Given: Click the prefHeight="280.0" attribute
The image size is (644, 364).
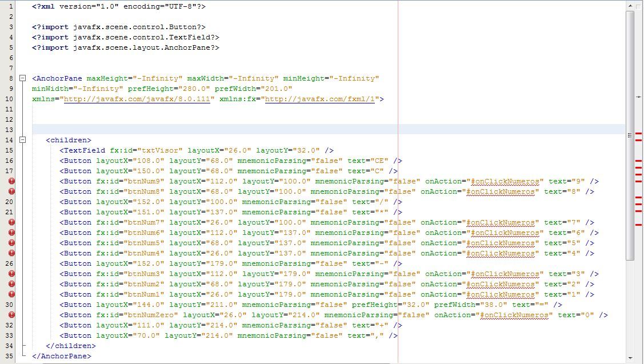Looking at the screenshot, I should click(x=169, y=89).
